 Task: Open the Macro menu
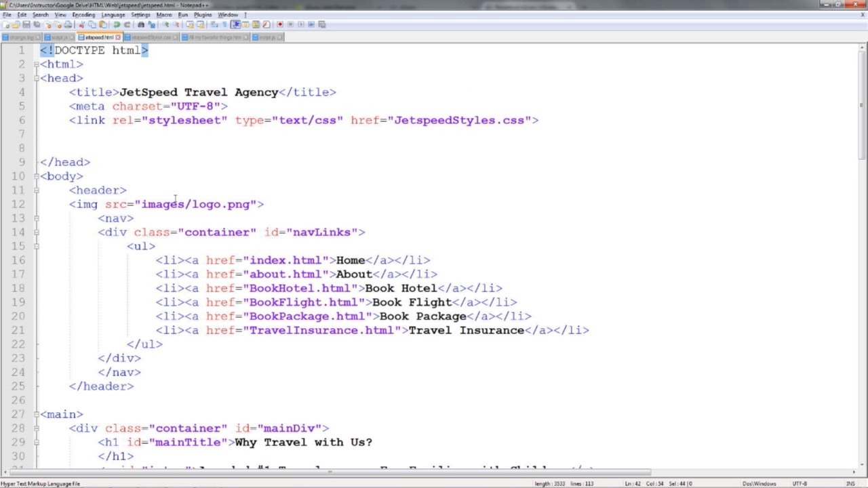(x=164, y=14)
